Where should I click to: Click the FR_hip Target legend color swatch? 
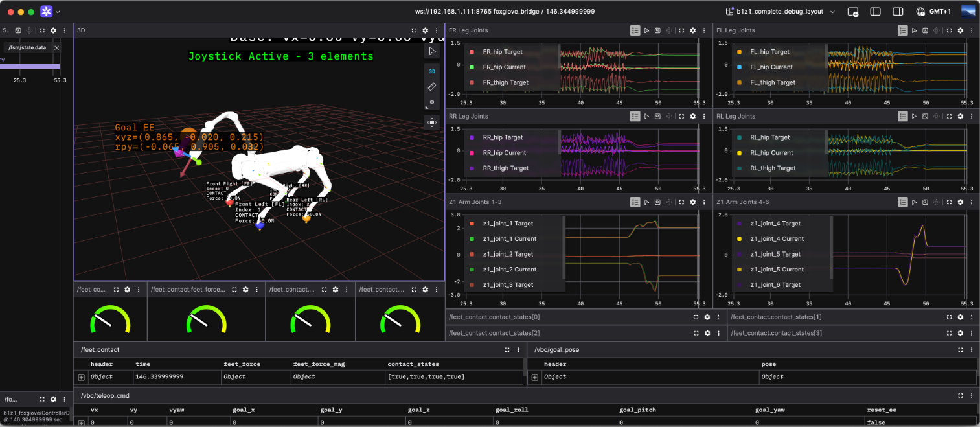472,52
